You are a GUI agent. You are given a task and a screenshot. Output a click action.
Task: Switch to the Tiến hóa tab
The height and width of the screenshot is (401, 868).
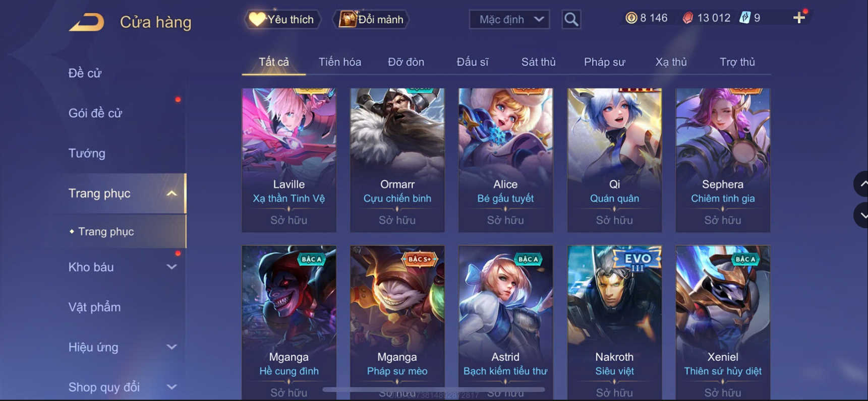339,62
